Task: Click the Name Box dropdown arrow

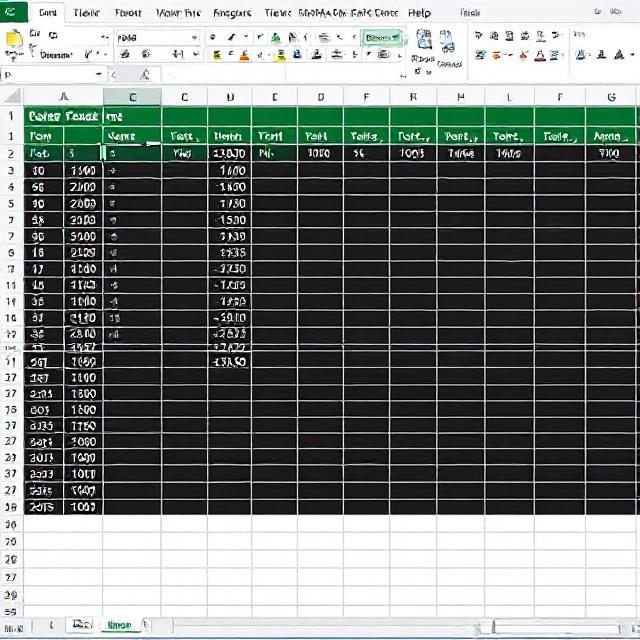Action: [x=99, y=74]
